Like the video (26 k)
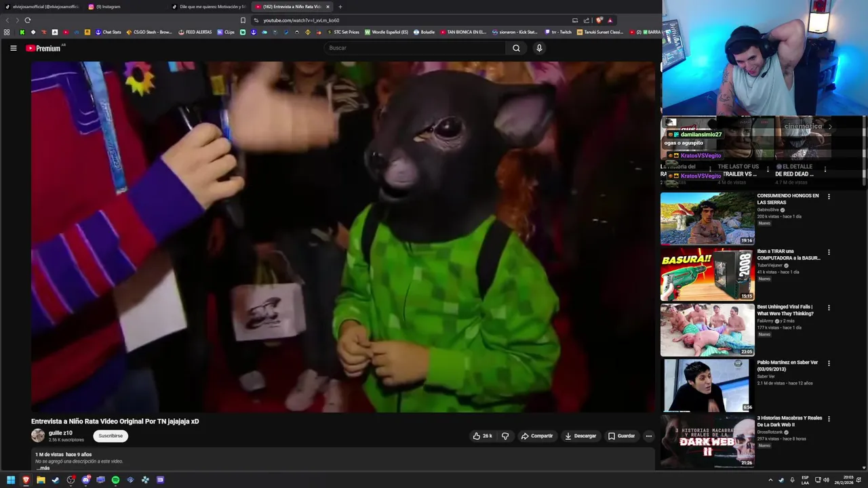This screenshot has height=488, width=868. click(x=483, y=436)
